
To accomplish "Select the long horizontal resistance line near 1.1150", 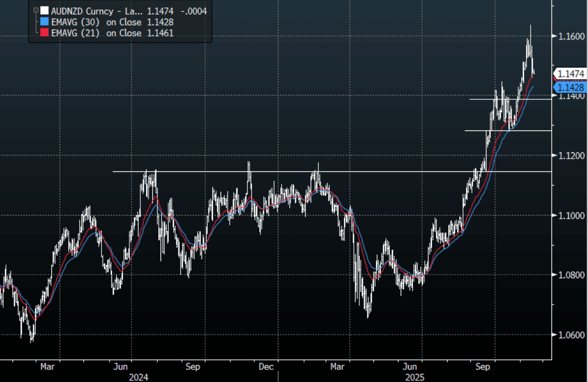I will pyautogui.click(x=328, y=171).
